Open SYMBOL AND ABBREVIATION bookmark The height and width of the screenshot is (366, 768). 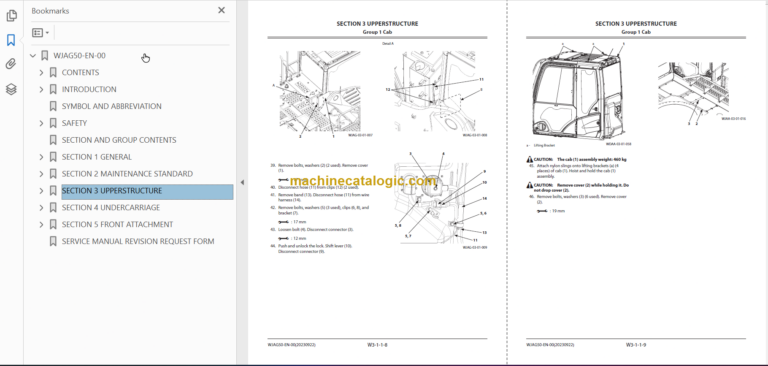point(111,106)
